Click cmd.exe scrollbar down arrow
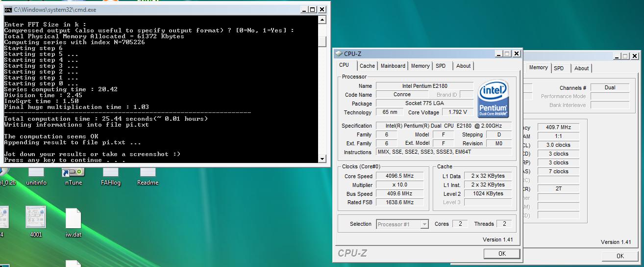 322,159
